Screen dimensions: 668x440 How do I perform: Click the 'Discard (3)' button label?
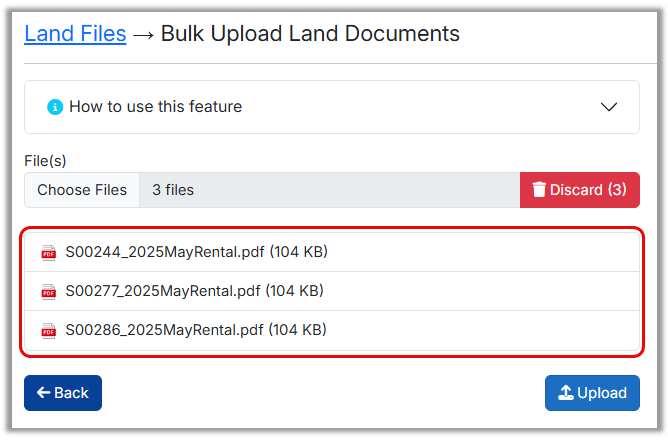click(588, 190)
